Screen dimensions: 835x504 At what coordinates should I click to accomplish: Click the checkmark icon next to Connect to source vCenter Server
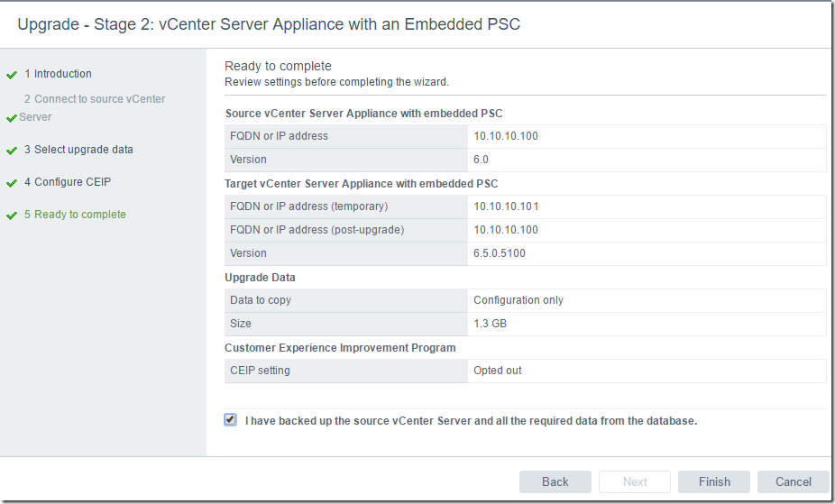(x=12, y=118)
